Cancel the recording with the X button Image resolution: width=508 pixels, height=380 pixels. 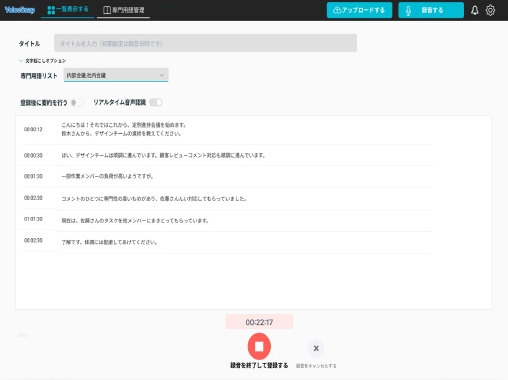click(316, 348)
